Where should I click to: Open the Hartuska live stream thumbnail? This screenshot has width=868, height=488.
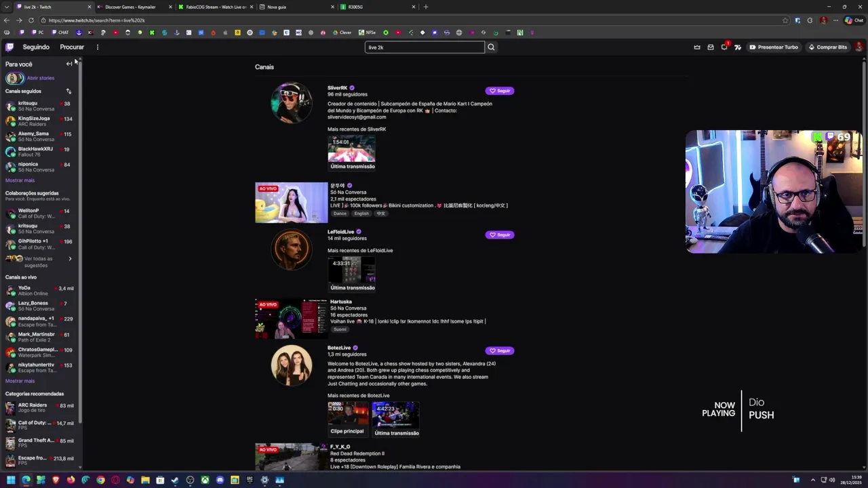[x=292, y=319]
